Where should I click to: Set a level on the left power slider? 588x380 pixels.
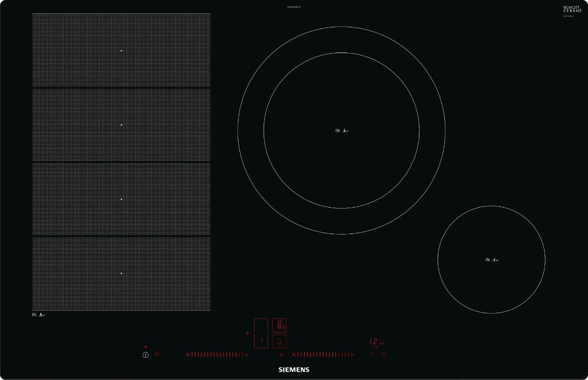(x=216, y=355)
